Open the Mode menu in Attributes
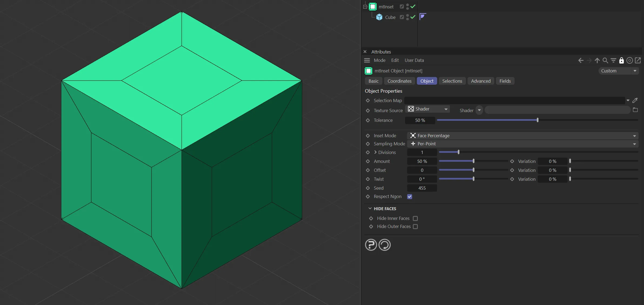This screenshot has height=305, width=644. (x=379, y=60)
